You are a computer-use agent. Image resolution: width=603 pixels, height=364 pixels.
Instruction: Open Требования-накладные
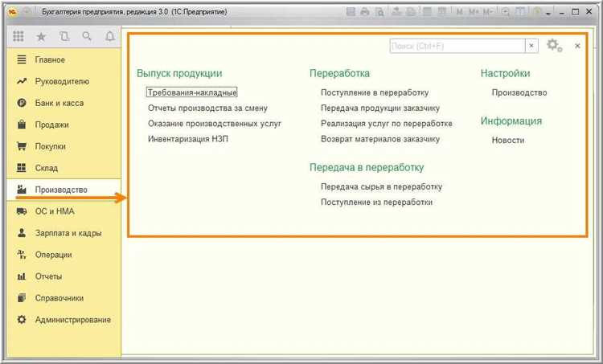[x=192, y=92]
